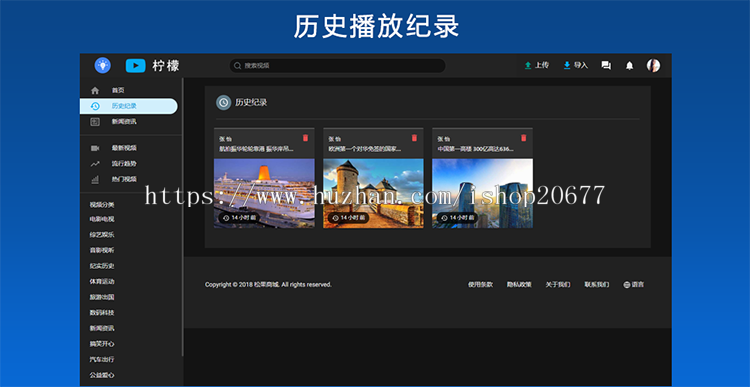Open the 柠檬 play-button logo
Viewport: 750px width, 387px height.
153,66
